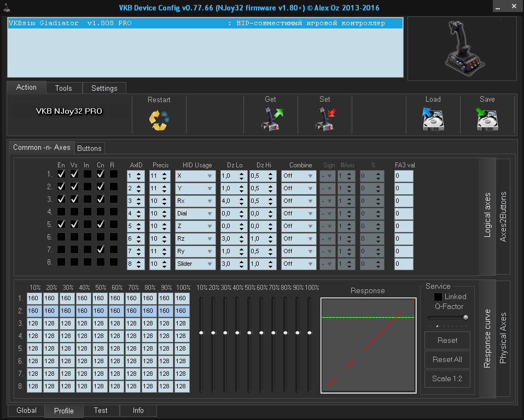Click the app icon in the title bar
The image size is (524, 420).
(x=7, y=7)
